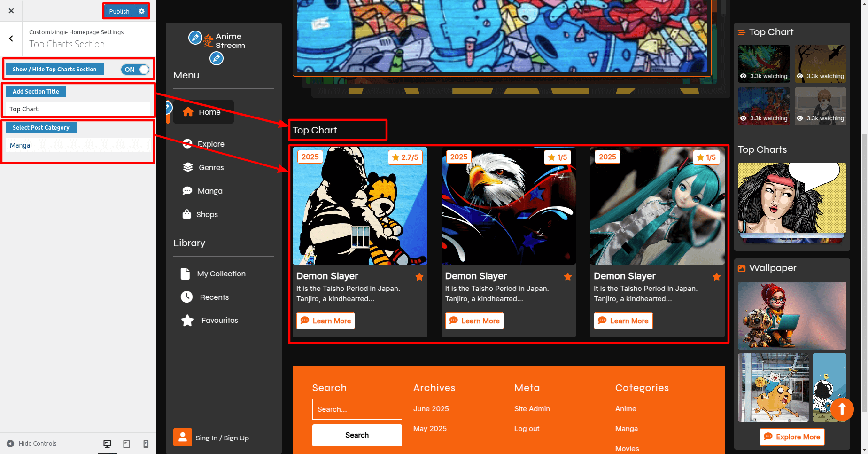868x454 pixels.
Task: Open My Collection in Library
Action: pyautogui.click(x=221, y=274)
